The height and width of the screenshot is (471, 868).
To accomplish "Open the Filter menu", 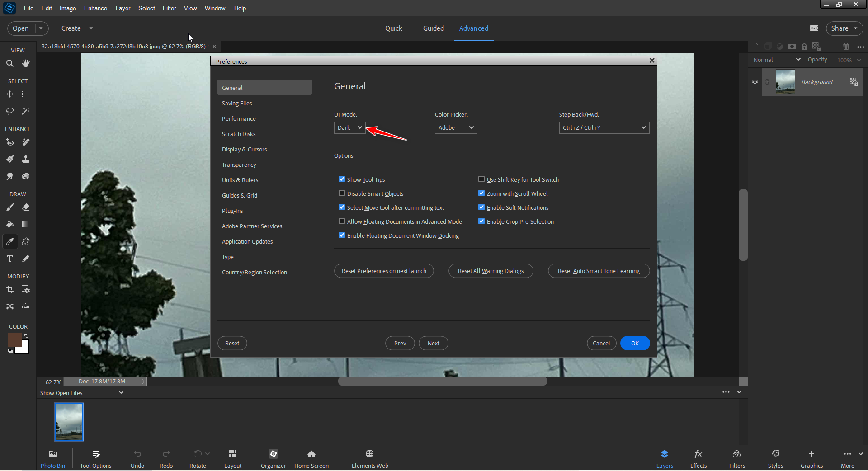I will 169,8.
